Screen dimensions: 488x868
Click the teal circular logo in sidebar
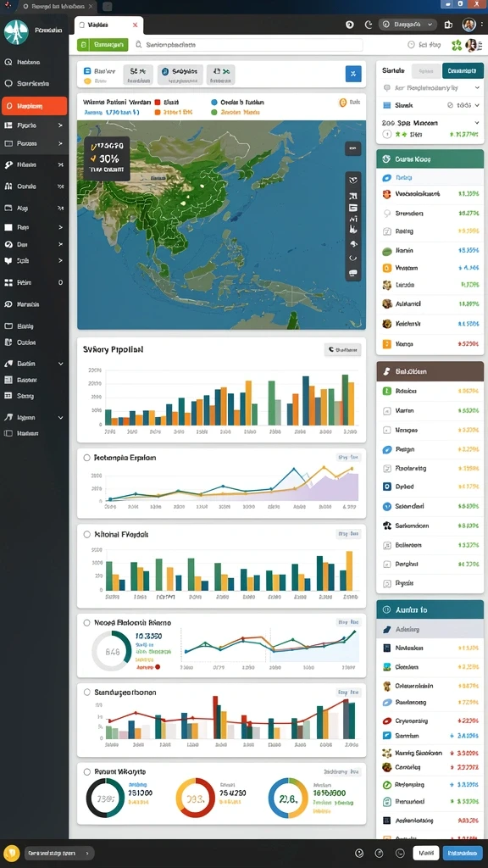(15, 31)
